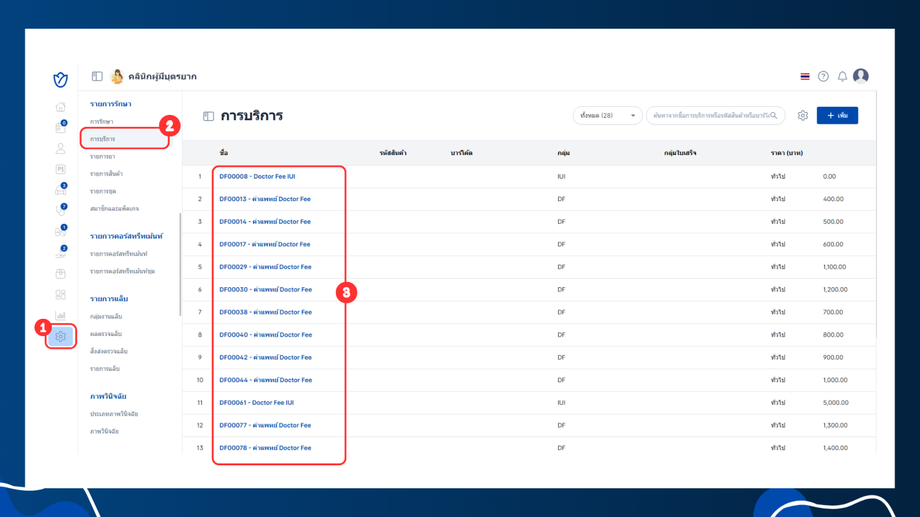Select รายการคอร์สทรีทเมนท์ชุด menu item
This screenshot has width=920, height=517.
[123, 271]
